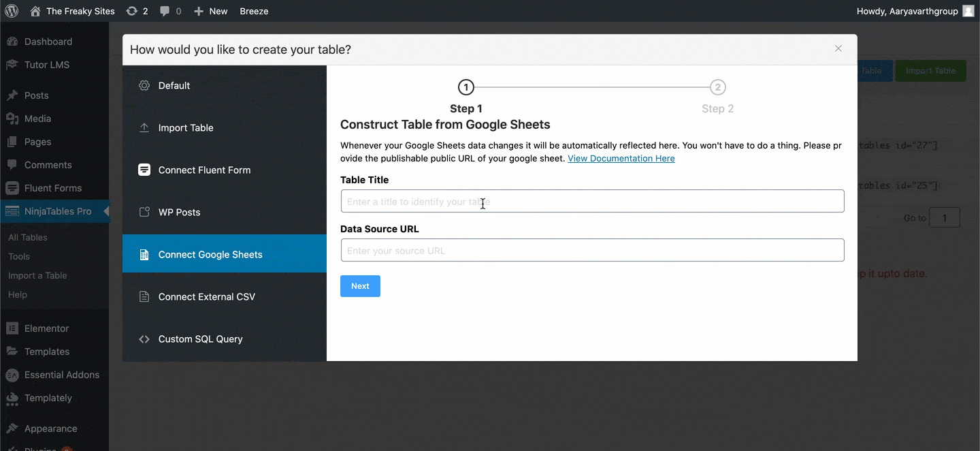This screenshot has width=980, height=451.
Task: Click the Next button
Action: pos(360,286)
